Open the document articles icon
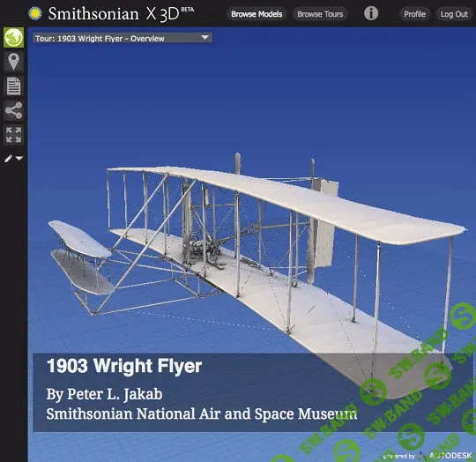The image size is (476, 462). point(13,86)
